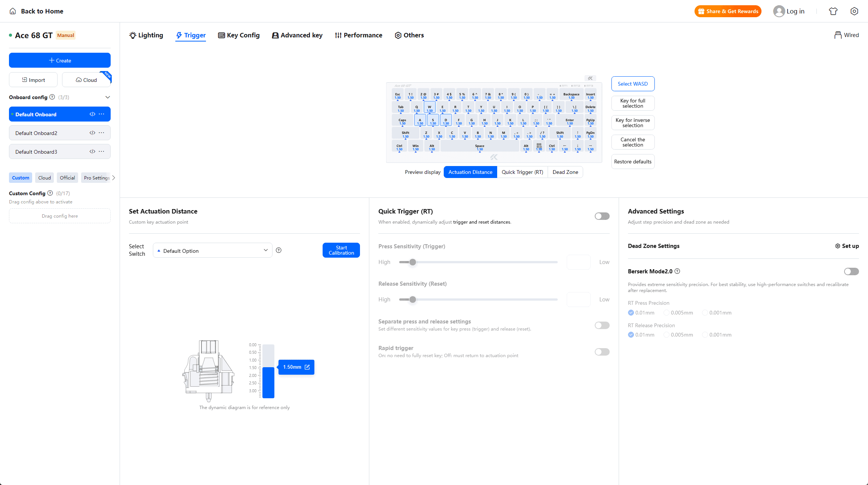Click the Backspace key on keyboard preview

click(571, 95)
